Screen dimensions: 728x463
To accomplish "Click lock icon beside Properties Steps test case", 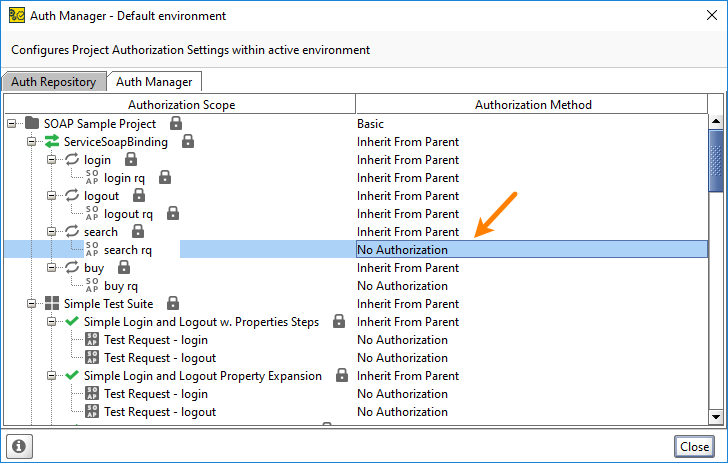I will tap(339, 321).
